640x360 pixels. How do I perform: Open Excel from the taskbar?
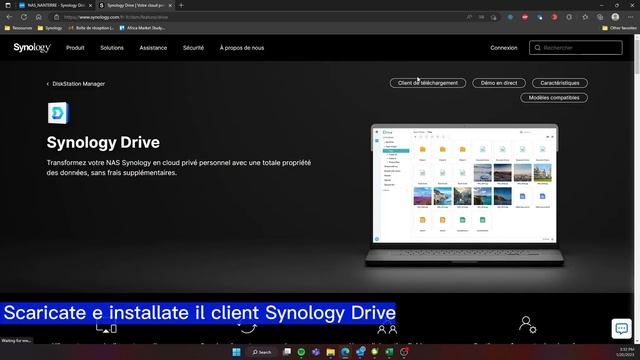pyautogui.click(x=389, y=352)
